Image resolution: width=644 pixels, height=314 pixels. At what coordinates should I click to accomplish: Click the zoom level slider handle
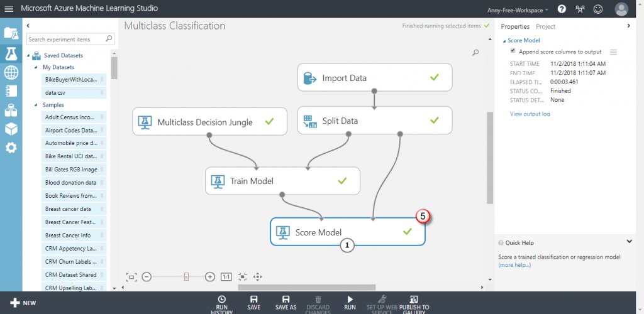pyautogui.click(x=186, y=277)
